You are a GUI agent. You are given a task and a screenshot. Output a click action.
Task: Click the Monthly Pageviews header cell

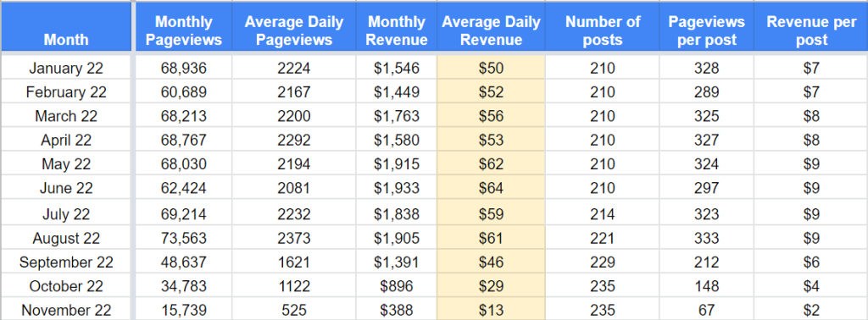coord(184,27)
